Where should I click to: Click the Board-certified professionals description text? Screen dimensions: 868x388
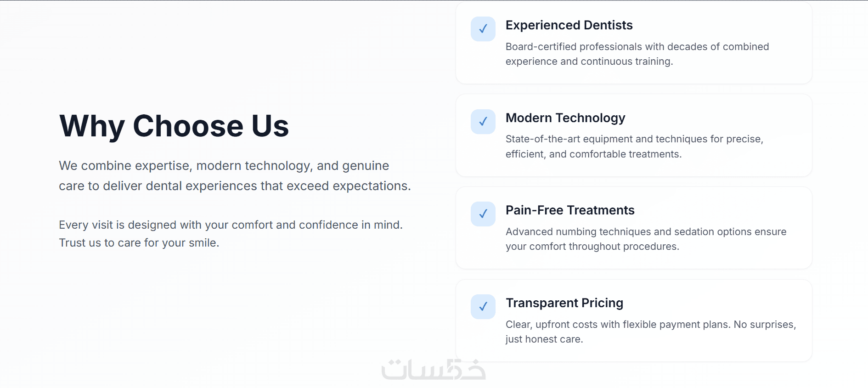click(637, 47)
